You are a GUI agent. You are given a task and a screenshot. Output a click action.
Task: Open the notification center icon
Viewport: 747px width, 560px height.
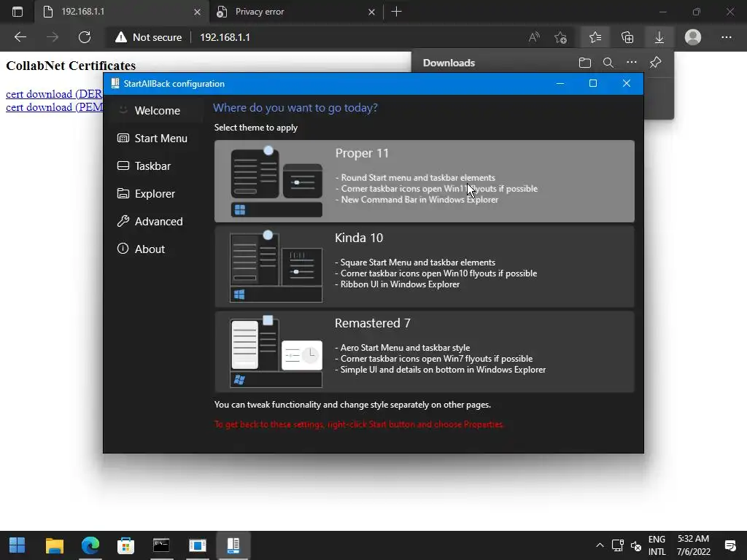pyautogui.click(x=729, y=545)
